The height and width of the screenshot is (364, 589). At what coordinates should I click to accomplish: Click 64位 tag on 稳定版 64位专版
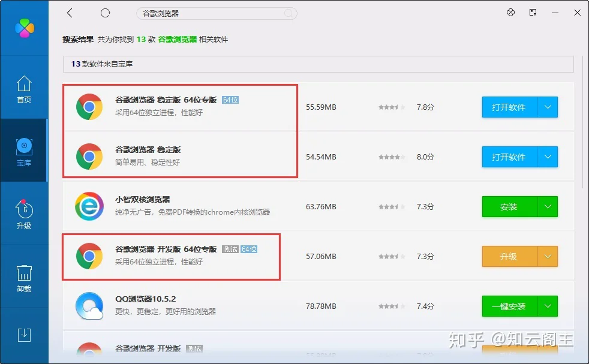click(x=230, y=100)
